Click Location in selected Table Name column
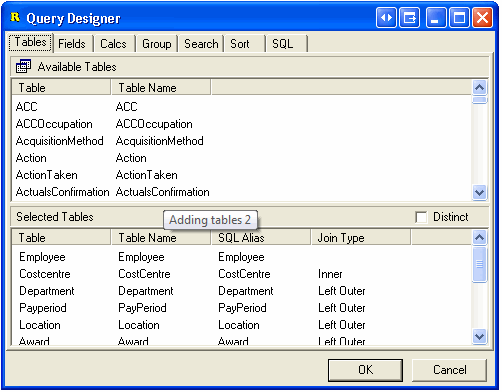Screen dimensions: 502x392 click(139, 325)
